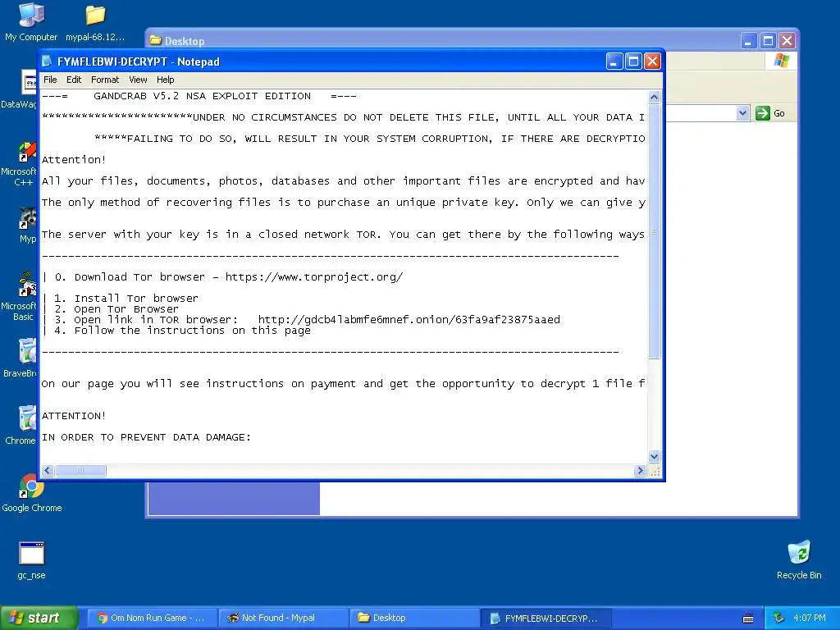
Task: Maximize the Notepad window
Action: click(x=633, y=62)
